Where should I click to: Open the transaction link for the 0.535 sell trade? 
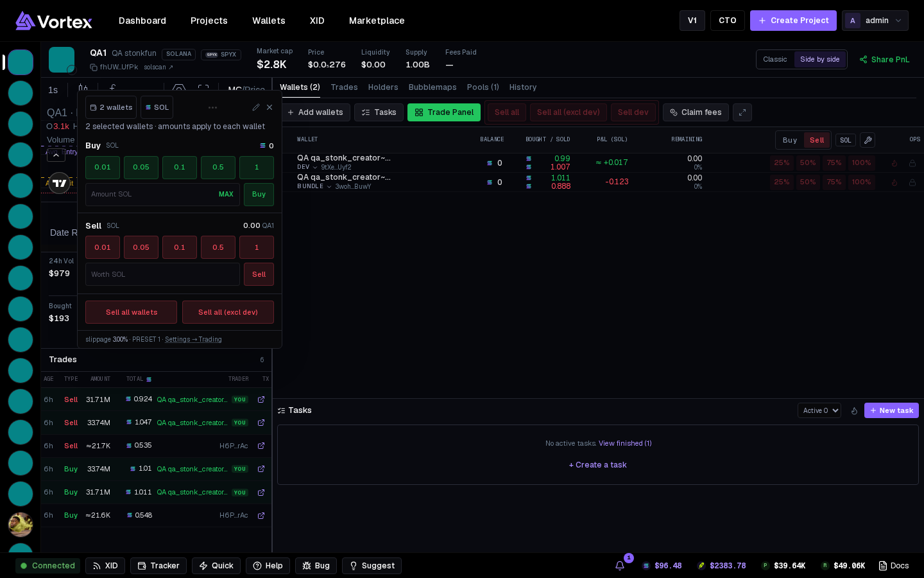261,446
